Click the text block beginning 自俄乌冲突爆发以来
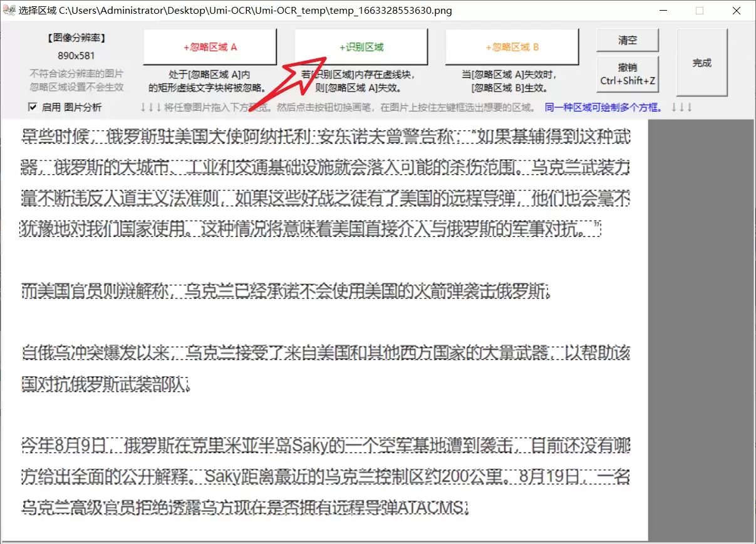Image resolution: width=756 pixels, height=544 pixels. pyautogui.click(x=325, y=353)
